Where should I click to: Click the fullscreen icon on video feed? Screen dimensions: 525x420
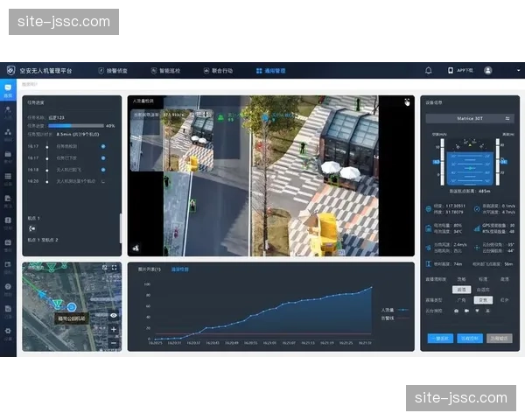407,101
